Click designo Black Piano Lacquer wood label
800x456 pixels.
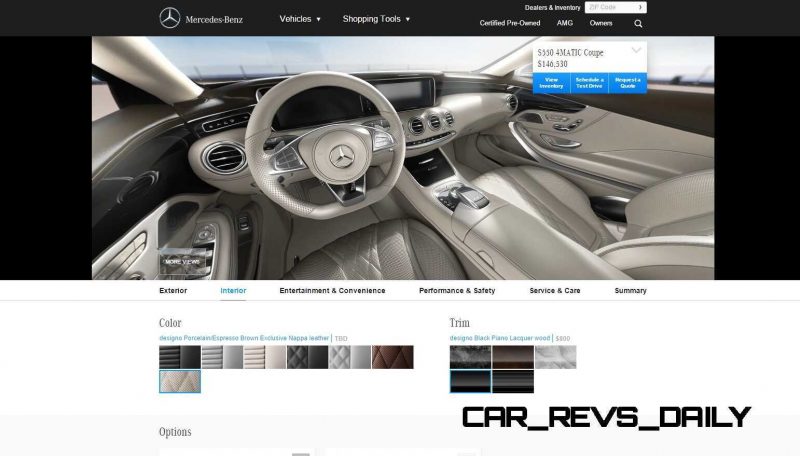pos(500,338)
